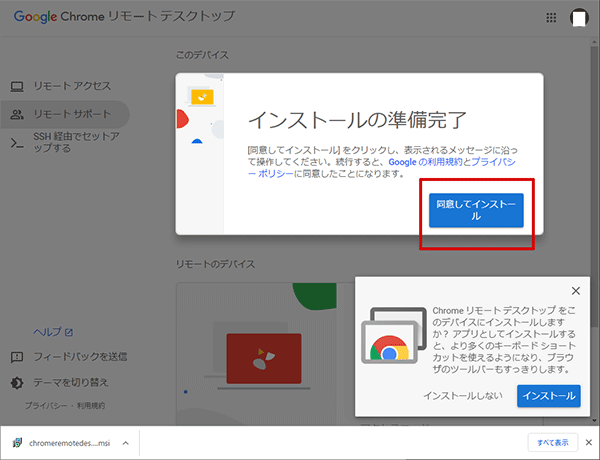Click the people icon beside リモート サポート
The width and height of the screenshot is (600, 460).
[x=17, y=114]
